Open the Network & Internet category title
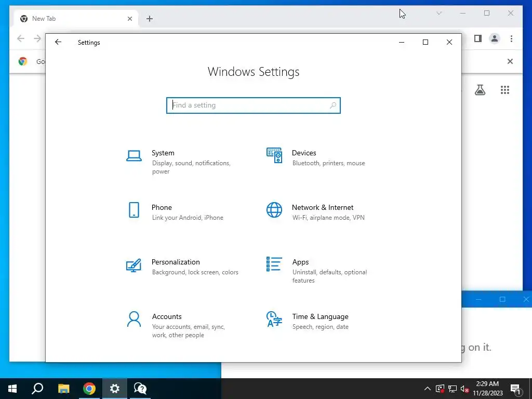 pyautogui.click(x=323, y=208)
